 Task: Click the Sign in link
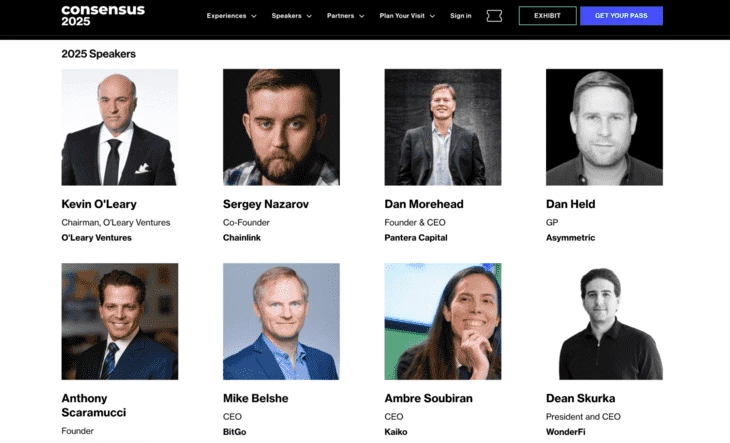coord(460,16)
